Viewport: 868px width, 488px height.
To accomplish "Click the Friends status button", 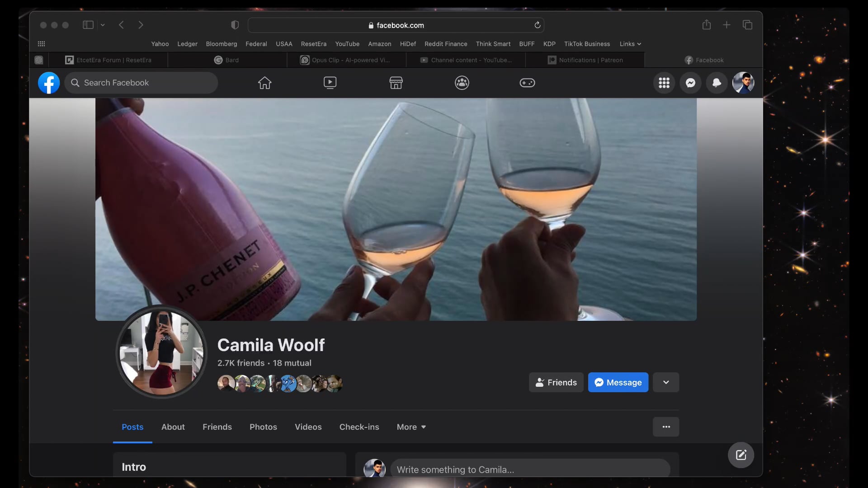I will pos(556,382).
